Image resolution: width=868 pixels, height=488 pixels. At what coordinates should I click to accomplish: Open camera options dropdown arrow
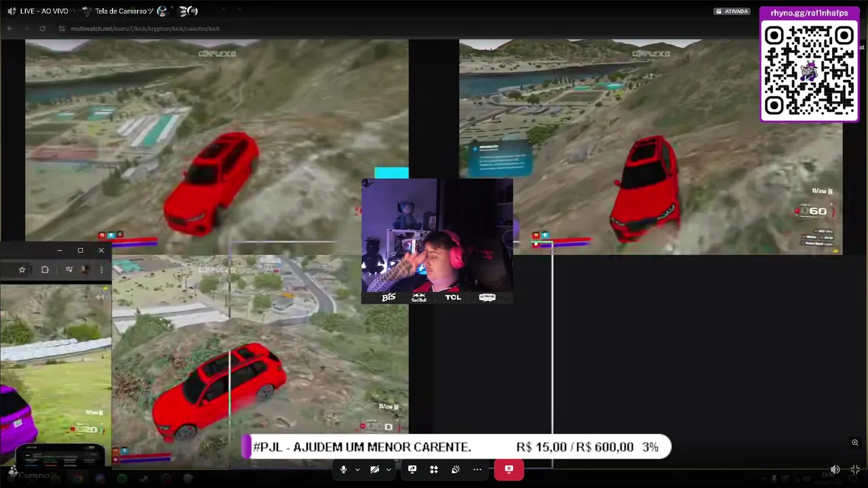[389, 470]
